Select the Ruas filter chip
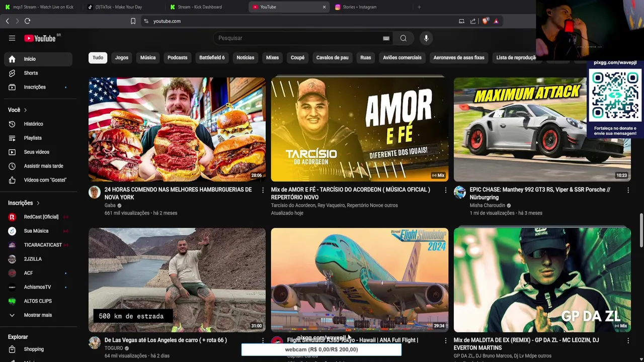Image resolution: width=644 pixels, height=362 pixels. pyautogui.click(x=366, y=57)
